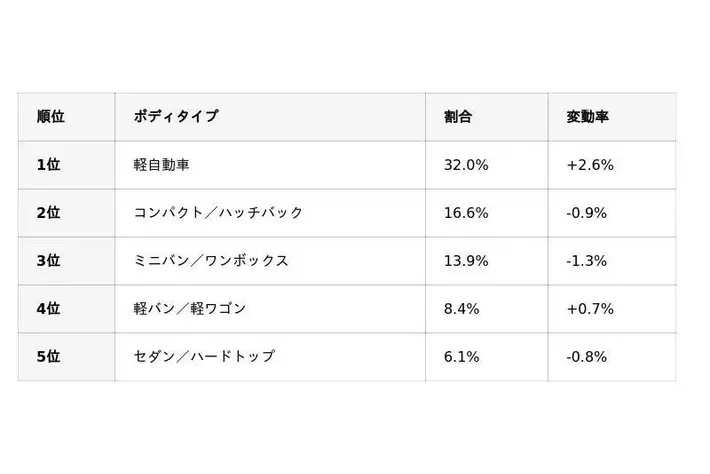Select the 1位 rank cell
Image resolution: width=710 pixels, height=474 pixels.
click(x=49, y=165)
